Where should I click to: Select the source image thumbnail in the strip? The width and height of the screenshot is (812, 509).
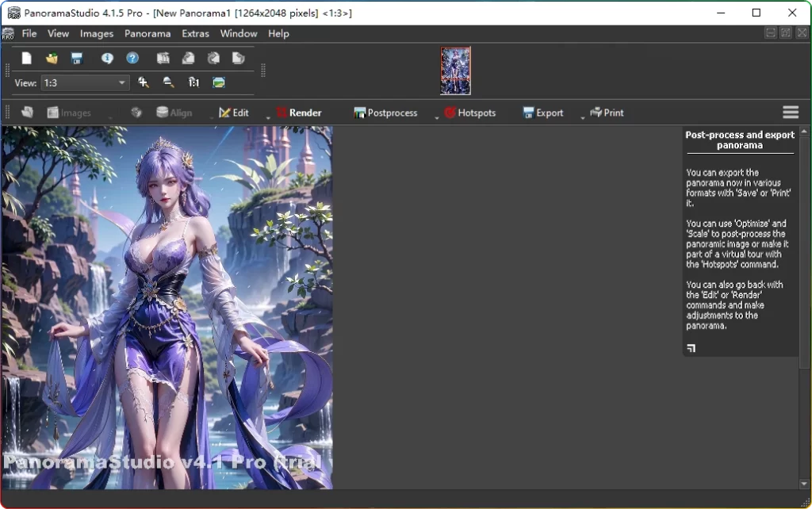coord(455,71)
